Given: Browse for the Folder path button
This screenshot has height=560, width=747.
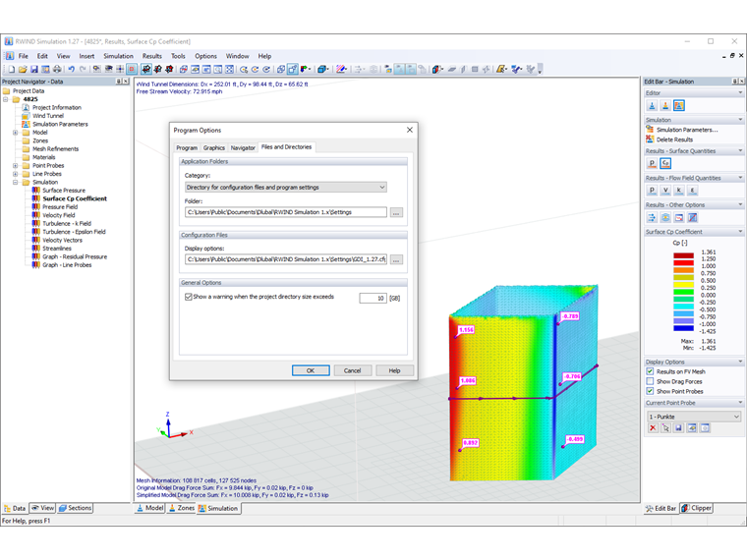Looking at the screenshot, I should (396, 212).
